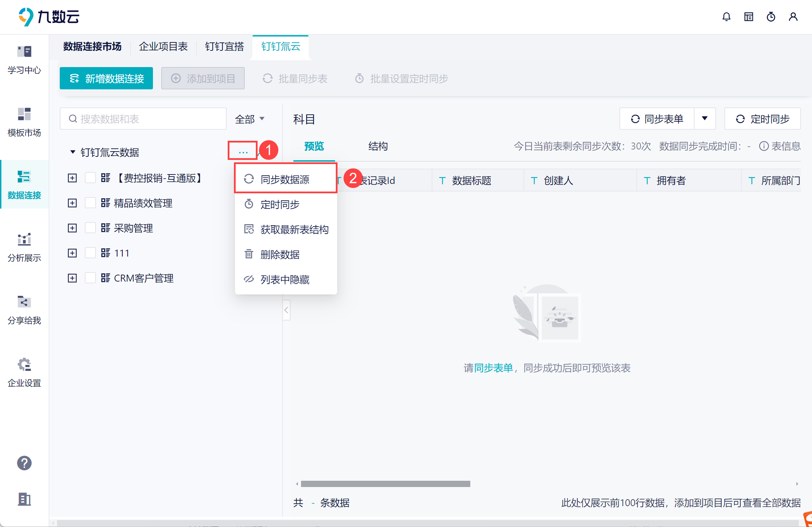
Task: Click the 同步表单 link in empty state
Action: 493,368
